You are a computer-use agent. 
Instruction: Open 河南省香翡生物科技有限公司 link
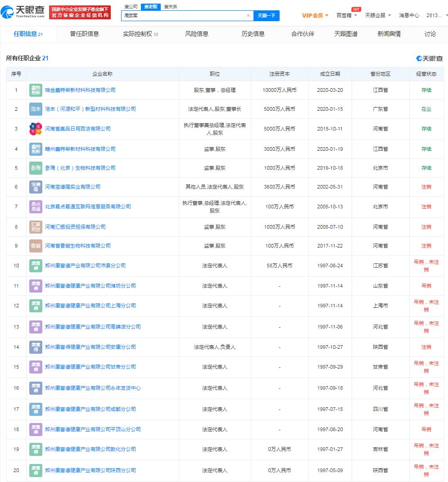(x=78, y=246)
